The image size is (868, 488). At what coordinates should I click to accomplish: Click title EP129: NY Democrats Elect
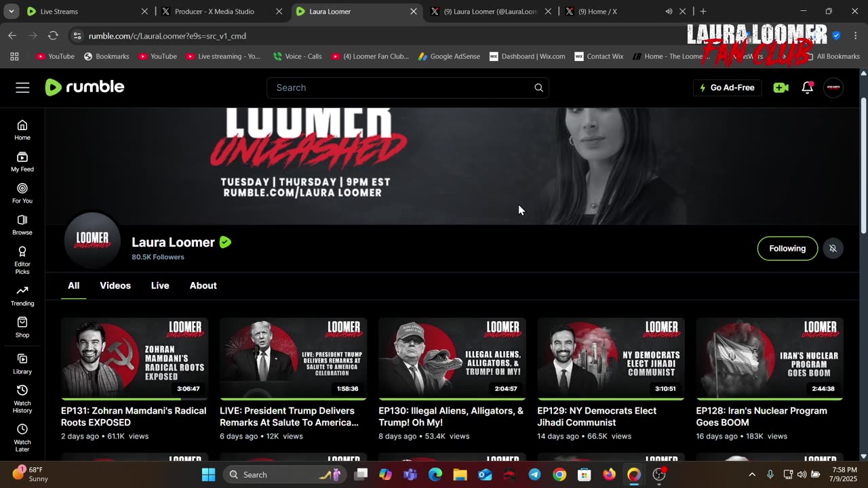[x=597, y=416]
